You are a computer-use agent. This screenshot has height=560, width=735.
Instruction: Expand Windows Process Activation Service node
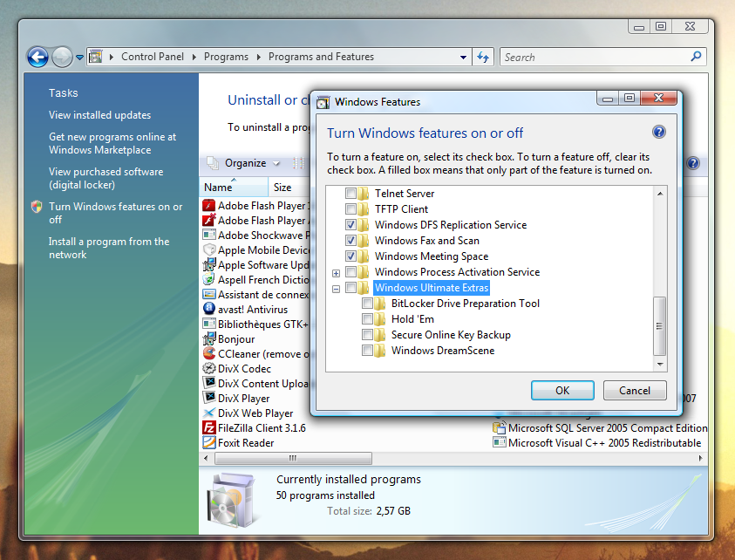pyautogui.click(x=336, y=273)
